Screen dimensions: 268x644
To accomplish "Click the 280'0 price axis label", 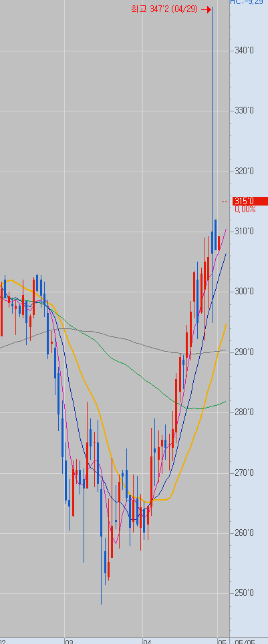I will pos(245,412).
